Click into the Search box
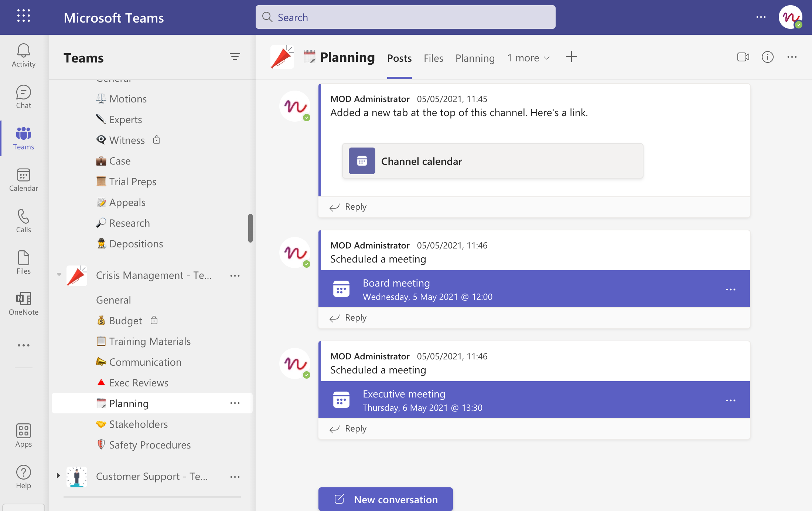This screenshot has width=812, height=511. tap(405, 17)
